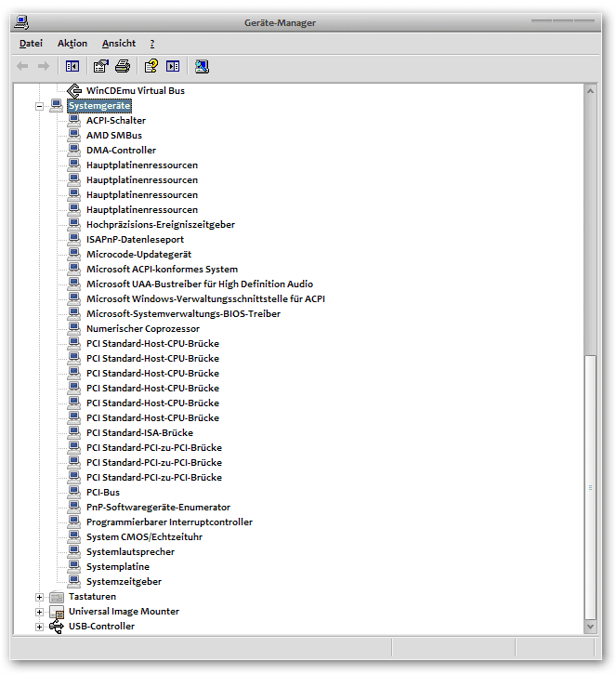Click the Universal Image Mounter icon
This screenshot has width=616, height=674.
pos(57,612)
